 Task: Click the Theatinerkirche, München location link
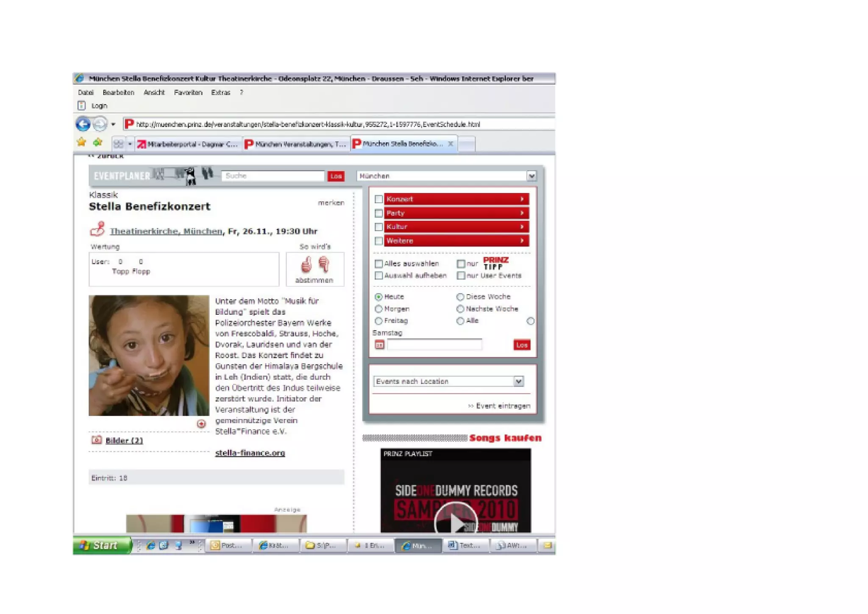click(166, 231)
